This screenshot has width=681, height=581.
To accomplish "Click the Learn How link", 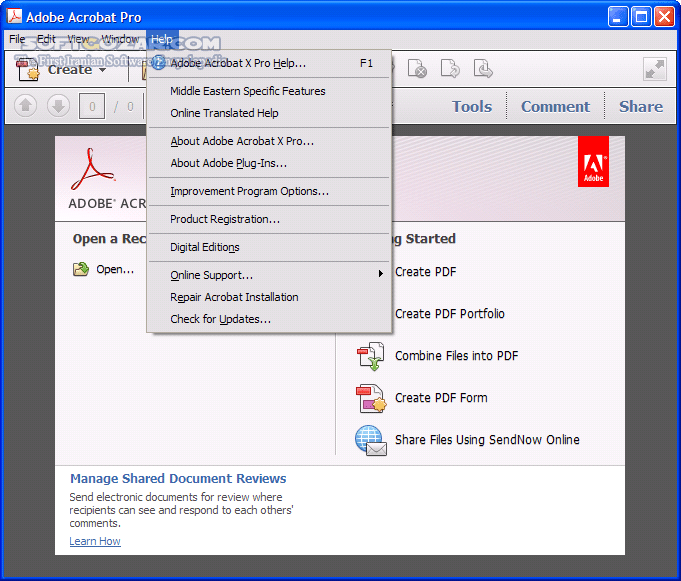I will coord(95,541).
